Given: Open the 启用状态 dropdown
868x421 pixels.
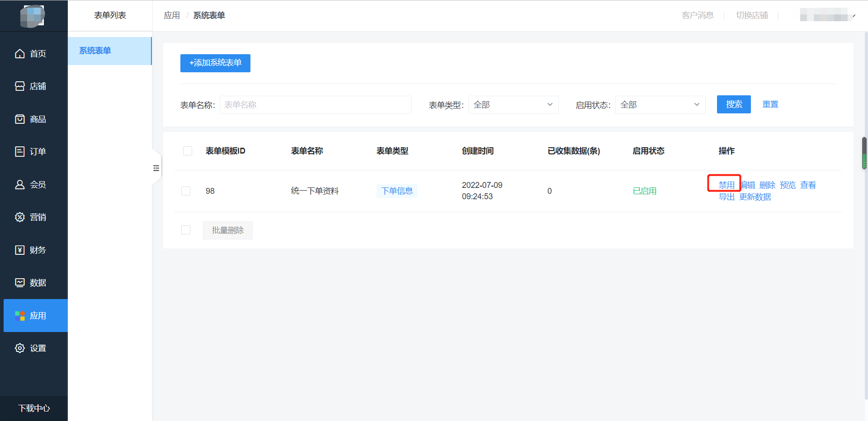Looking at the screenshot, I should [660, 105].
